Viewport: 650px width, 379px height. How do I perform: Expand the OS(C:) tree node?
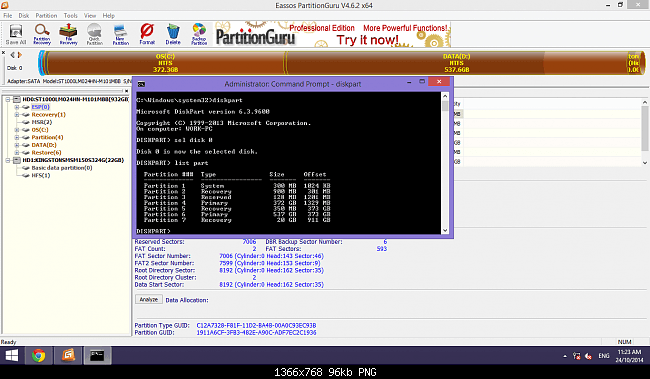(x=17, y=130)
